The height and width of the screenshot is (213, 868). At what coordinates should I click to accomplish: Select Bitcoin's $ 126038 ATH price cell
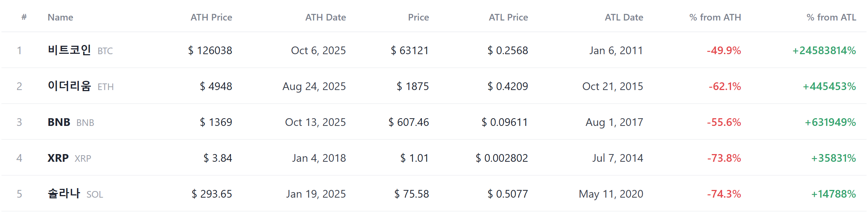click(210, 51)
